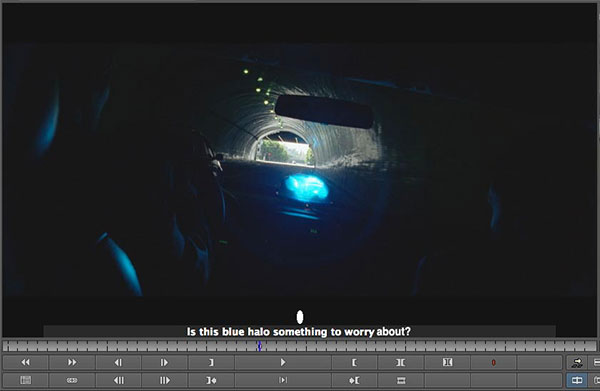Click the film-frame icon in bottom row
Viewport: 600px width, 391px height.
point(401,380)
